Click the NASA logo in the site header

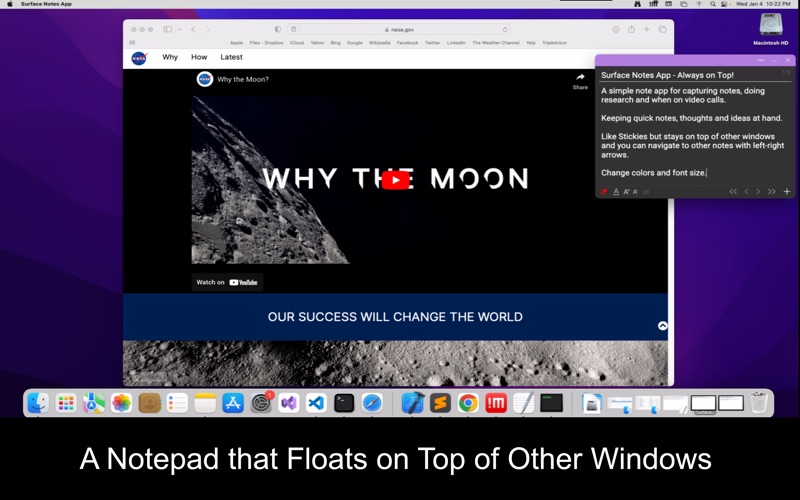pyautogui.click(x=139, y=58)
